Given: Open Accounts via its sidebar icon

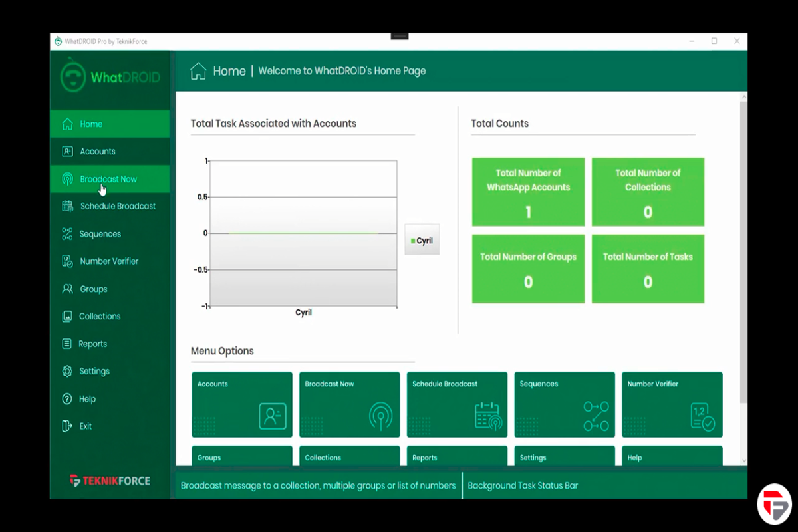Looking at the screenshot, I should point(67,152).
